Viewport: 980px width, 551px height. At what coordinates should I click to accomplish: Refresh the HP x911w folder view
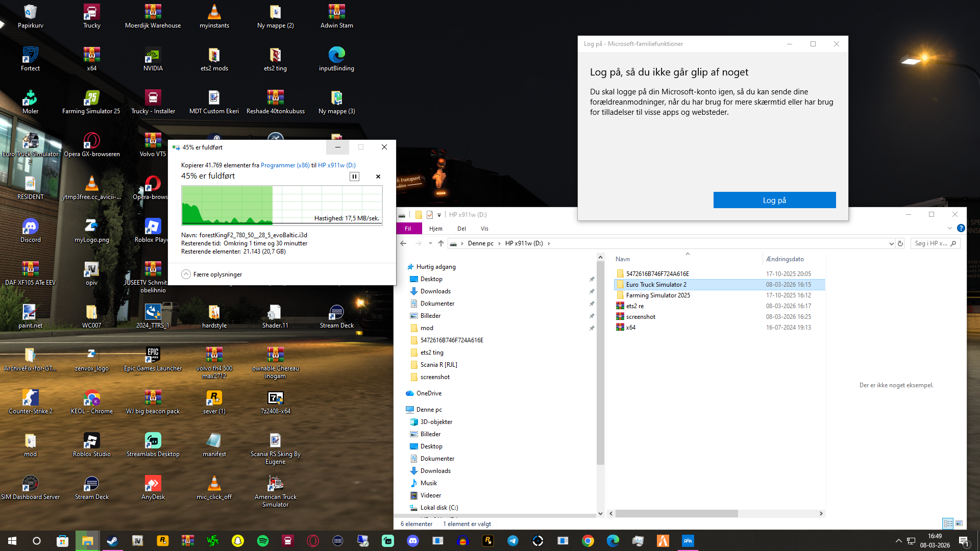click(900, 243)
